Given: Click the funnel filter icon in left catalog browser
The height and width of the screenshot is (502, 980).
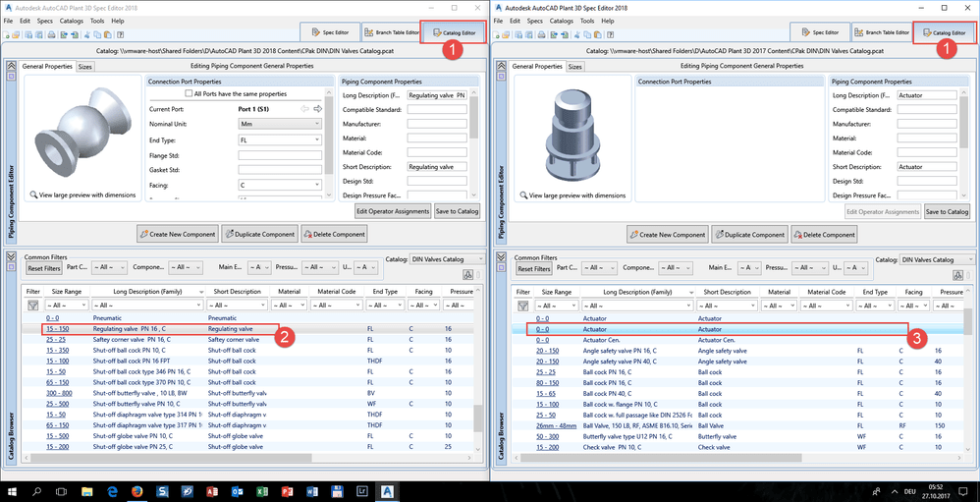Looking at the screenshot, I should 33,306.
